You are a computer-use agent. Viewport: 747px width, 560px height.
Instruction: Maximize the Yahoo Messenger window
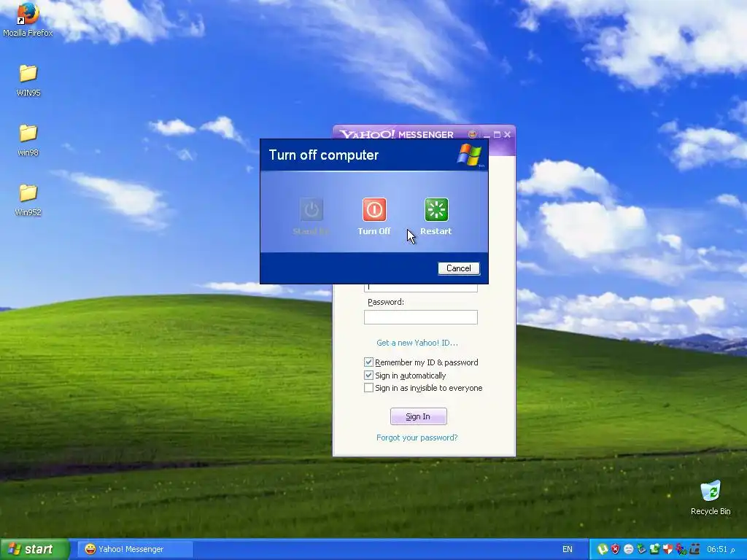pyautogui.click(x=497, y=135)
